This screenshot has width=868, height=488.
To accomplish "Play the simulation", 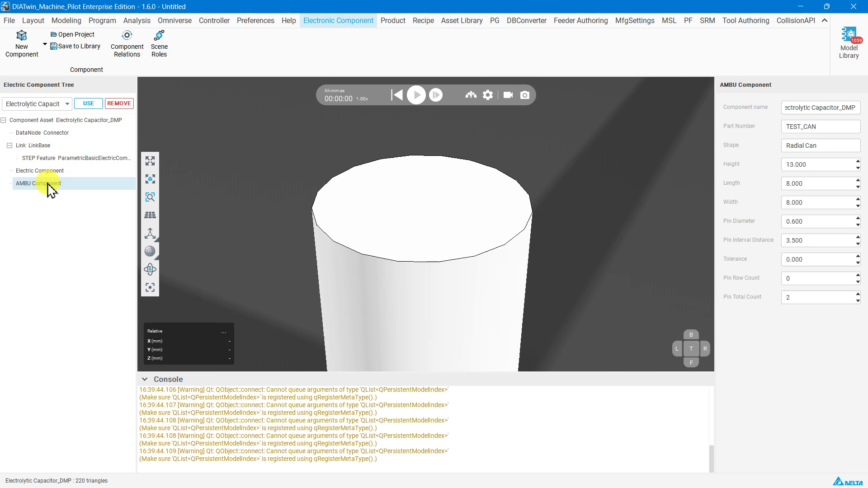I will click(416, 95).
